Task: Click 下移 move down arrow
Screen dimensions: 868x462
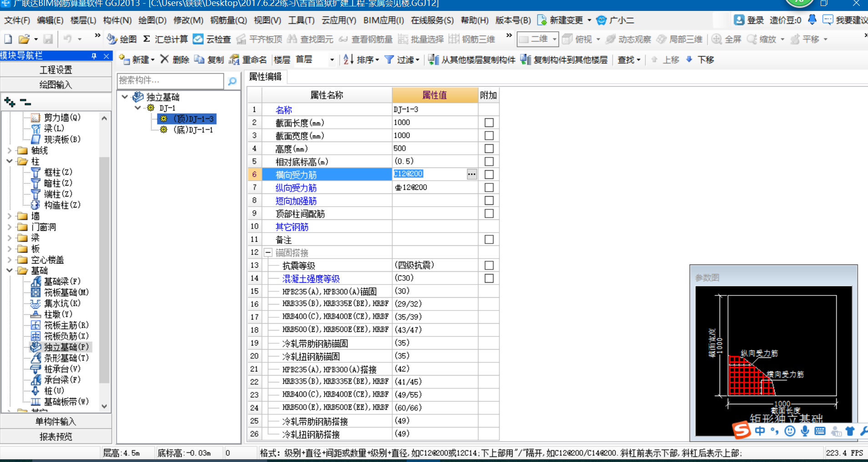Action: (700, 60)
